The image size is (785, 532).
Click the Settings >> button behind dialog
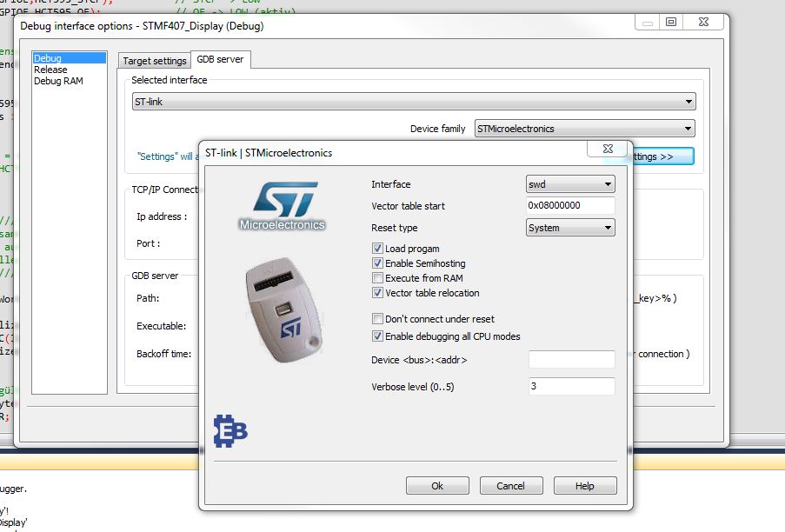663,156
